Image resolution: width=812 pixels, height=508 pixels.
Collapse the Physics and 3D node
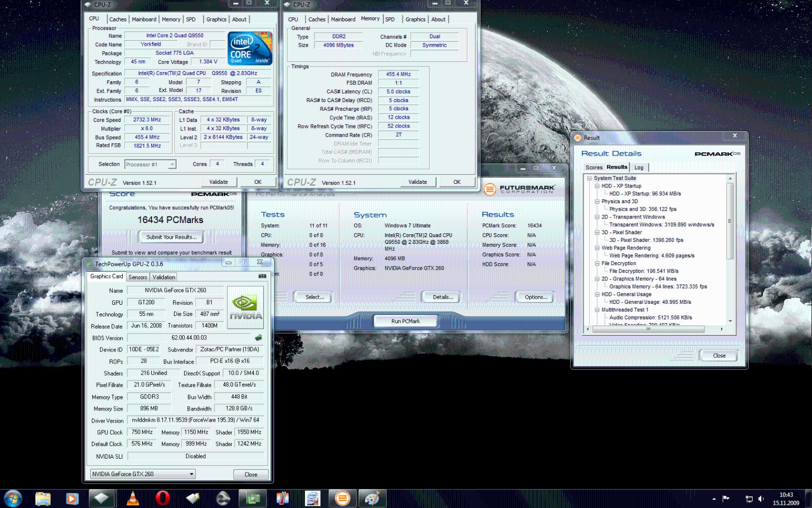(x=597, y=201)
